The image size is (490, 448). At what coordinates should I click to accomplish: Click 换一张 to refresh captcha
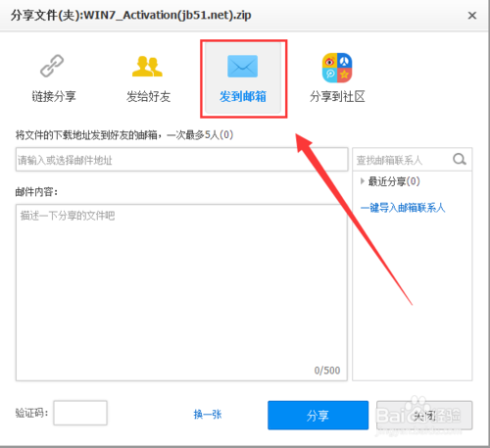[208, 415]
